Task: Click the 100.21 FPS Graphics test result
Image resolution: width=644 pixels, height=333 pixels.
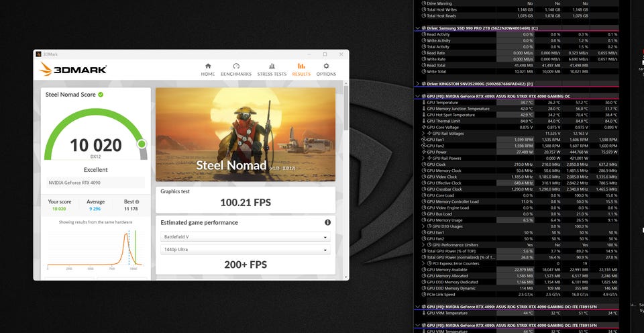Action: tap(246, 202)
